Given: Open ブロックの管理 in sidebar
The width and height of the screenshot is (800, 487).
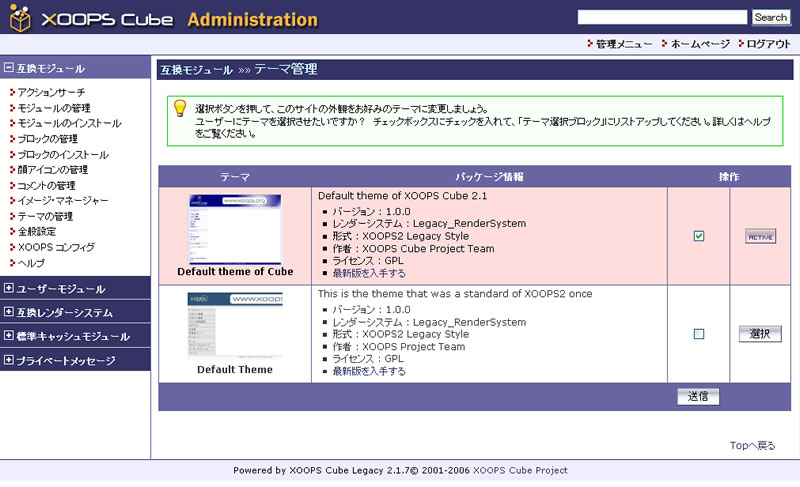Looking at the screenshot, I should (47, 139).
